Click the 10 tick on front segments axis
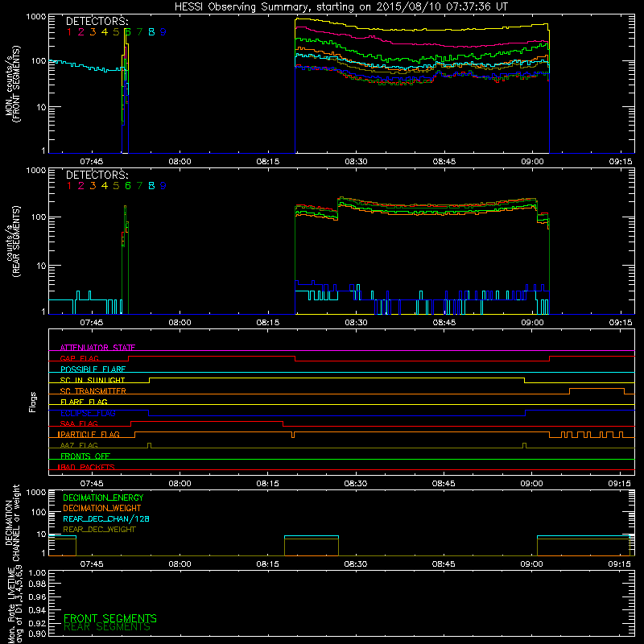 click(x=41, y=107)
